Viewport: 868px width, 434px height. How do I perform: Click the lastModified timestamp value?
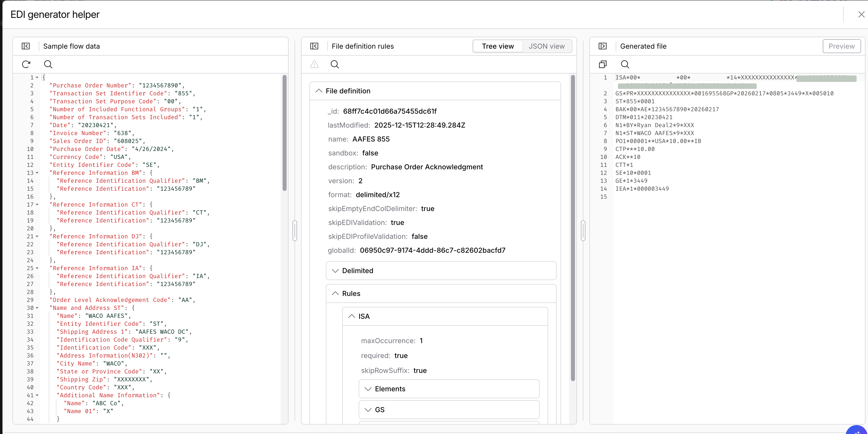pyautogui.click(x=420, y=125)
